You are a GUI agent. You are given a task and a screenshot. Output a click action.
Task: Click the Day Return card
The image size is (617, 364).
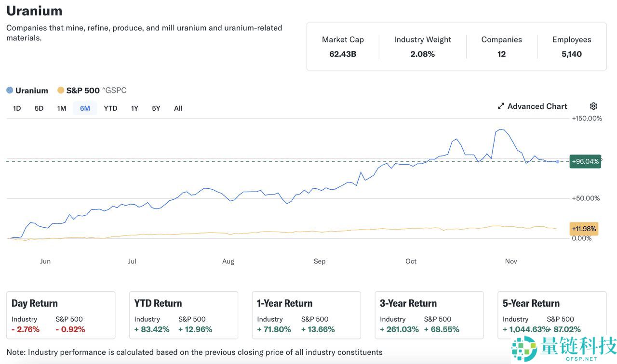[x=61, y=315]
